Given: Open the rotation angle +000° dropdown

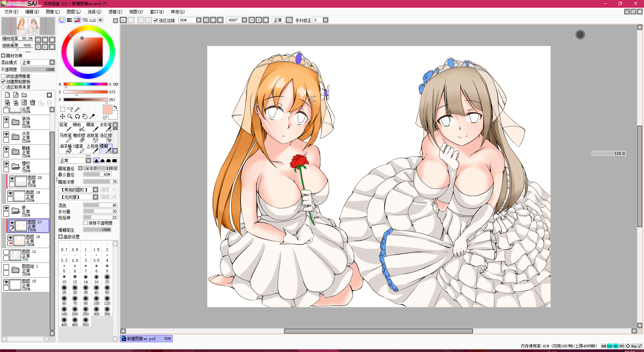Looking at the screenshot, I should pyautogui.click(x=244, y=20).
